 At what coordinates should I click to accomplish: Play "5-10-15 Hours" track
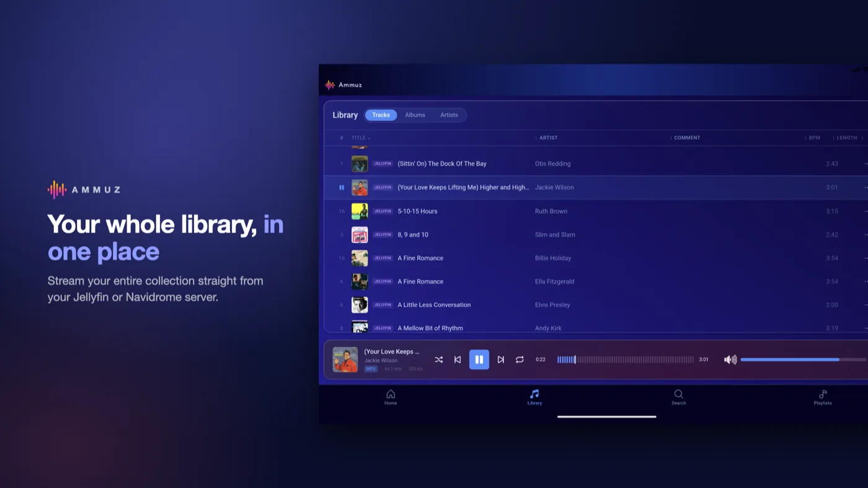pyautogui.click(x=417, y=211)
